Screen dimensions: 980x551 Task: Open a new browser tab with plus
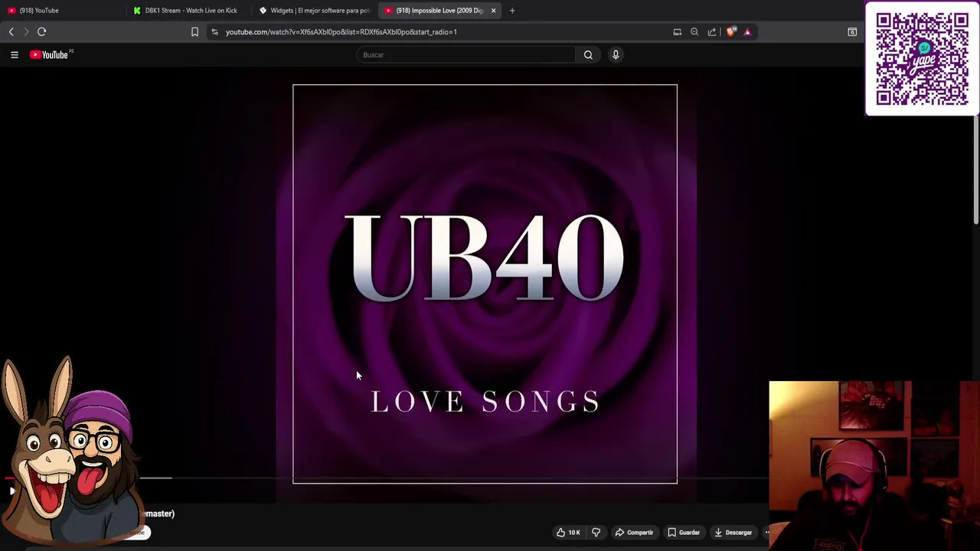tap(512, 11)
